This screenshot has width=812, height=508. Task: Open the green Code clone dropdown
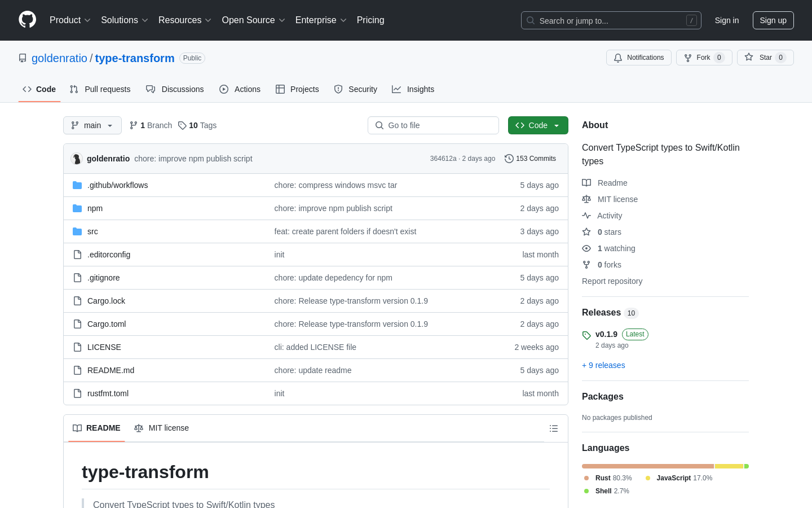pos(538,125)
